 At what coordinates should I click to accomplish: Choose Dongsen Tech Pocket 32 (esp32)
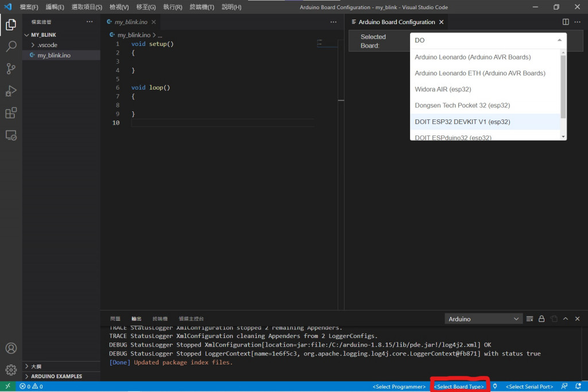[x=485, y=105]
